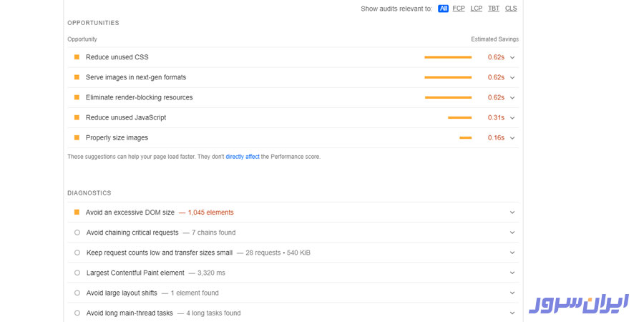Viewport: 644px width, 322px height.
Task: Filter audits by FCP
Action: (459, 9)
